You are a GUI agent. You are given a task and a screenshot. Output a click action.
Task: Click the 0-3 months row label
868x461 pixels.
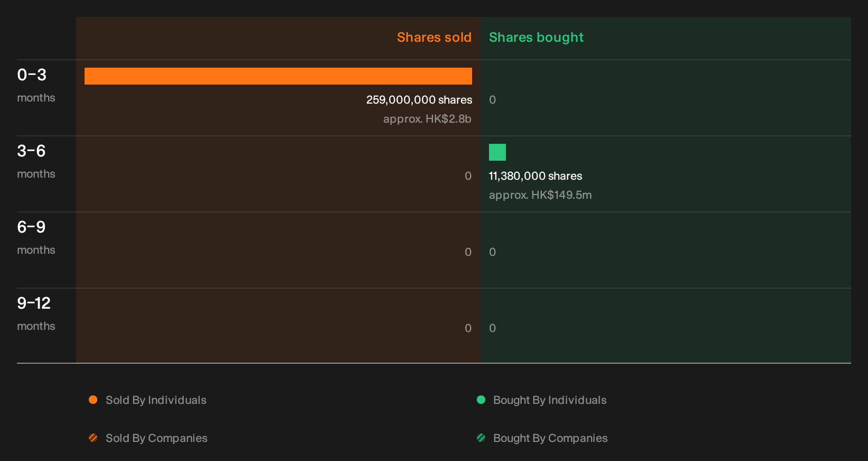click(x=36, y=85)
